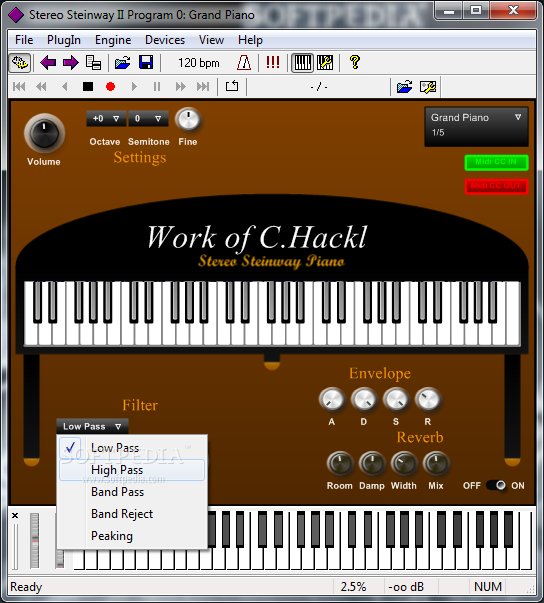Click the plugin edit icon at toolbar start
The image size is (544, 603).
click(20, 63)
